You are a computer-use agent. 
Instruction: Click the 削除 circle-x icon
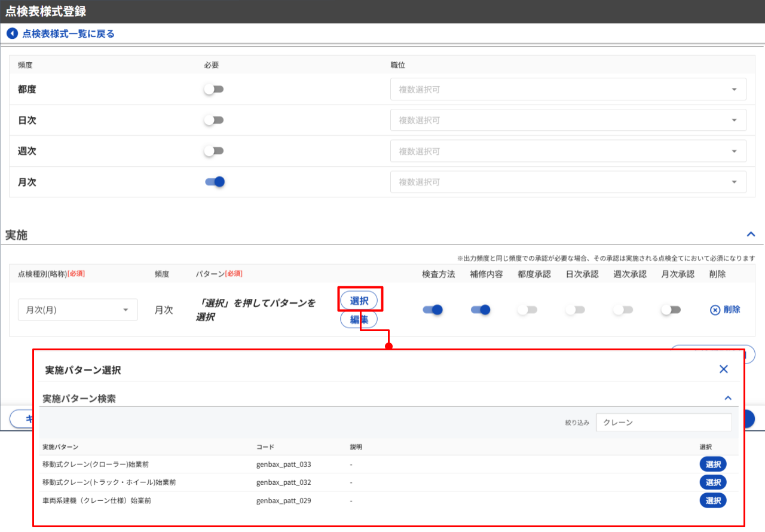(x=715, y=310)
